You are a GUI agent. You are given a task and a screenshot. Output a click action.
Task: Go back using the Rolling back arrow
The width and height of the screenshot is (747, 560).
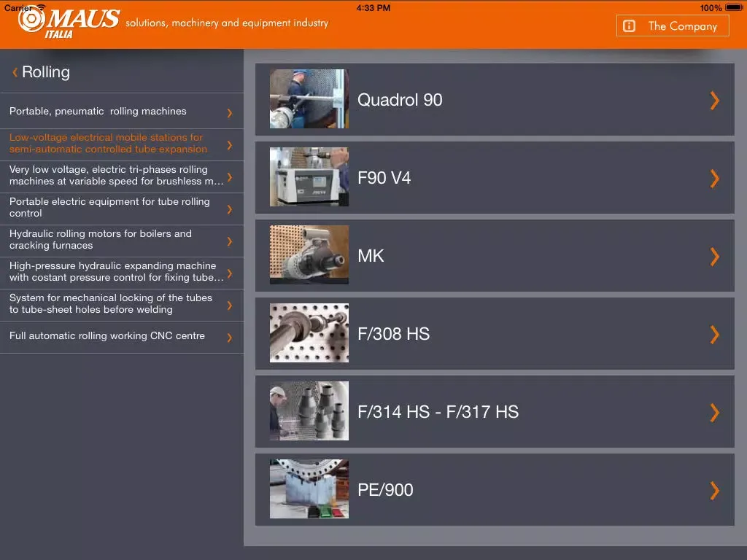point(15,72)
